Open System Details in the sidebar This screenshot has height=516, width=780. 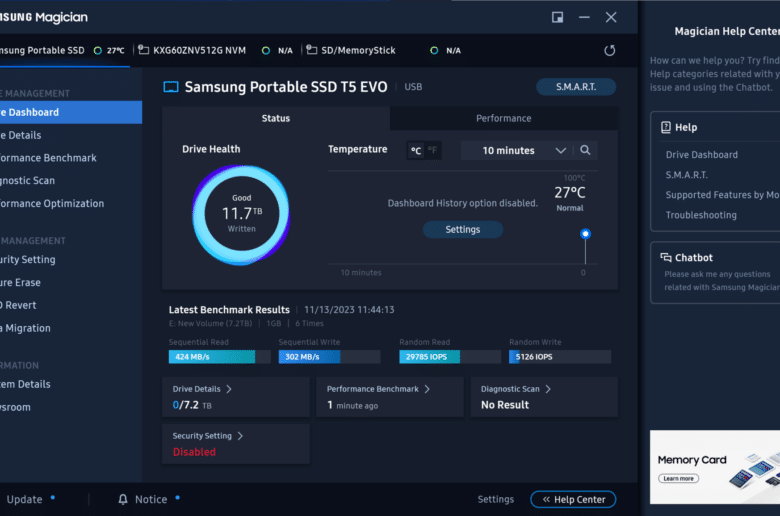[71, 385]
